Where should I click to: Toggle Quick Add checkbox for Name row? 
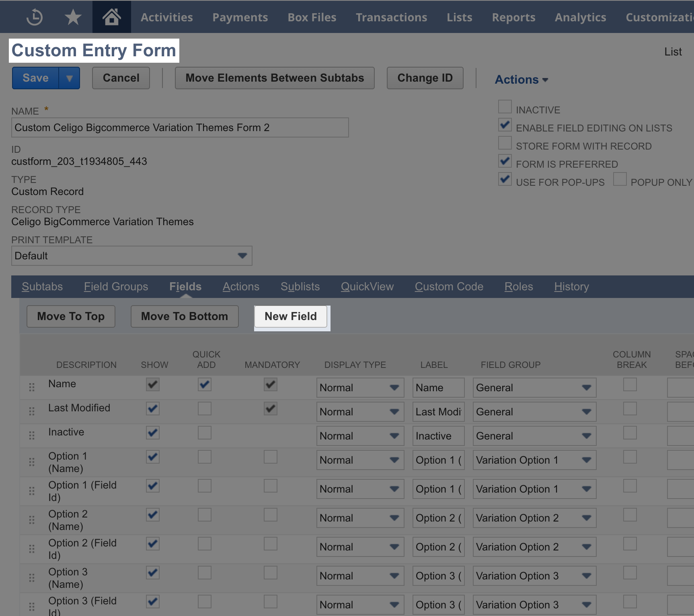[205, 384]
